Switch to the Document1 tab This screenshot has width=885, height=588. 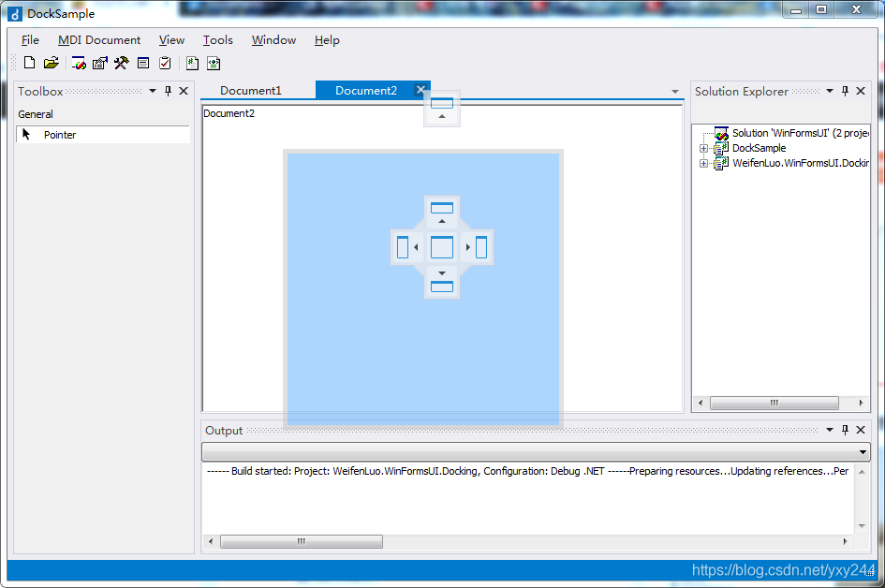(251, 90)
